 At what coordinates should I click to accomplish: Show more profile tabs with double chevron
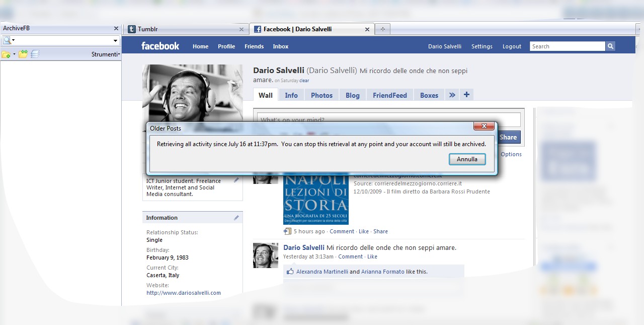452,95
